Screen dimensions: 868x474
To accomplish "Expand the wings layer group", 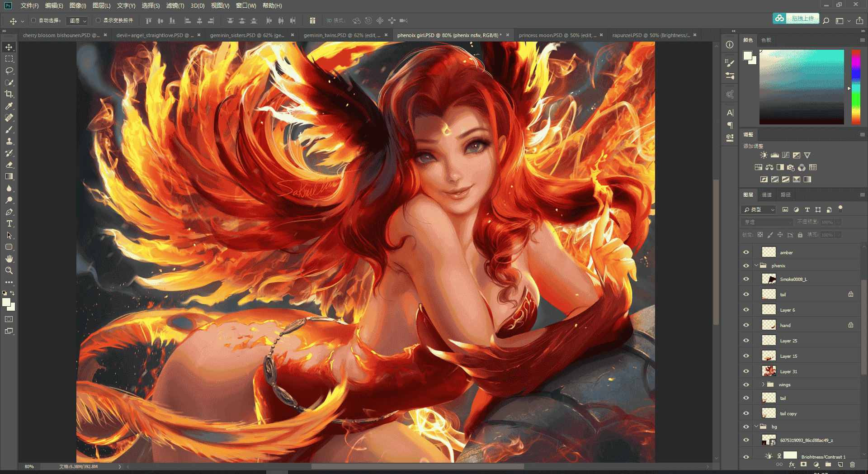I will (x=763, y=384).
